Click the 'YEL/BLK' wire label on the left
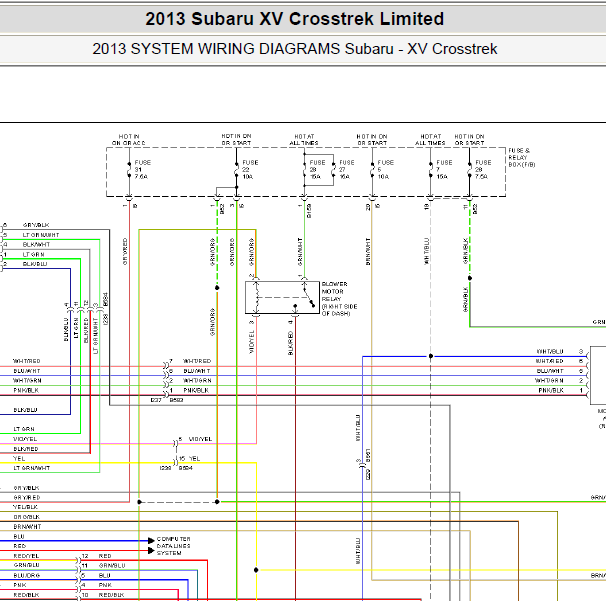The height and width of the screenshot is (601, 606). 26,507
